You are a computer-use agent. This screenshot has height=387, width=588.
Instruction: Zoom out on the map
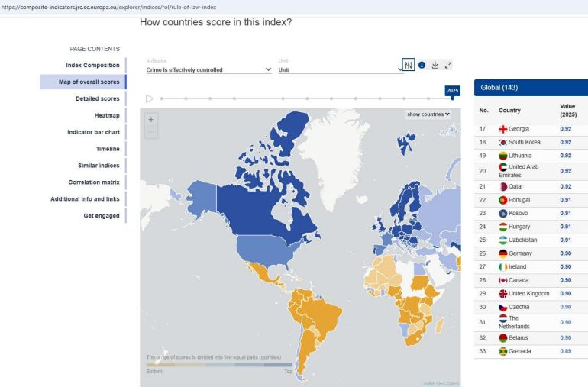151,133
